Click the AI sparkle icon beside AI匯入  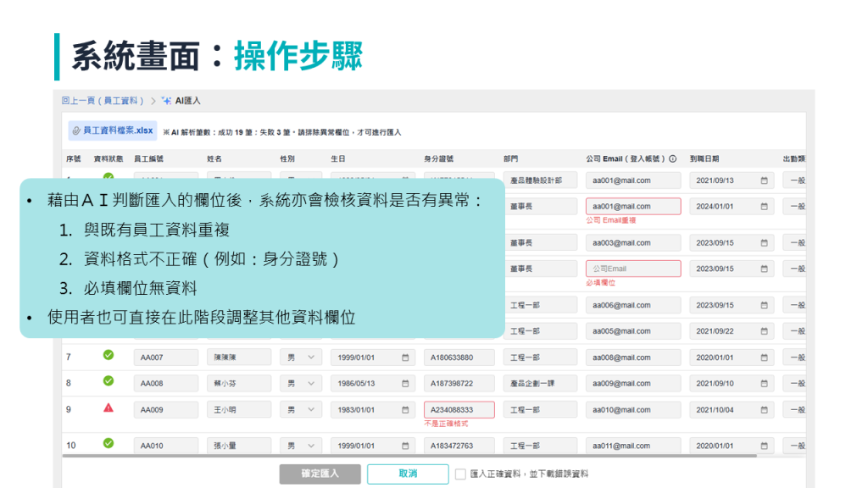pyautogui.click(x=166, y=101)
